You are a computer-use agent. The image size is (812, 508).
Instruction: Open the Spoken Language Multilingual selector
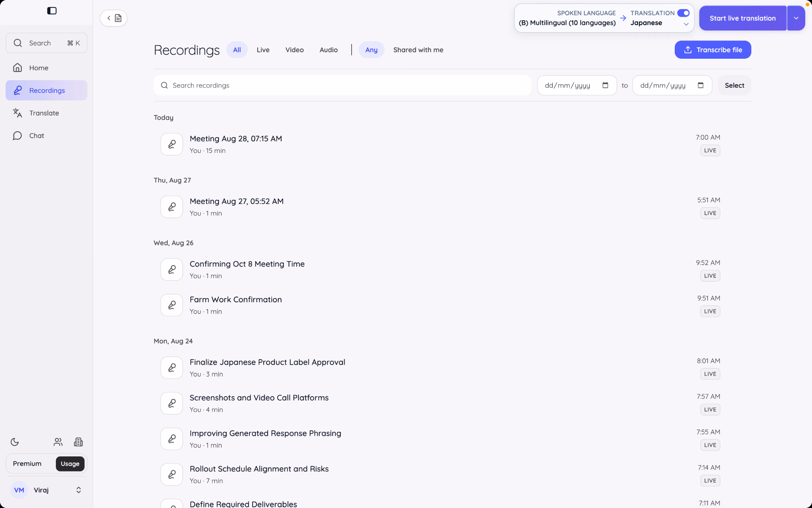coord(567,18)
